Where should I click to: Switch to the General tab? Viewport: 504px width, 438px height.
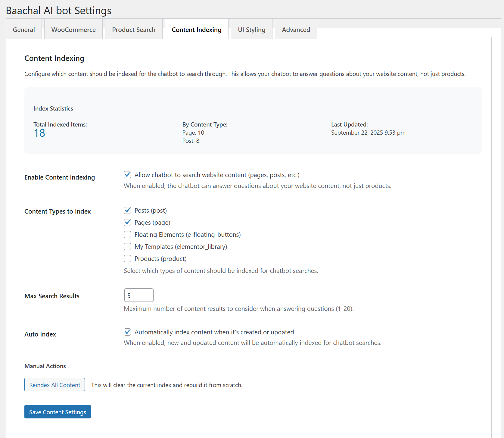tap(23, 29)
